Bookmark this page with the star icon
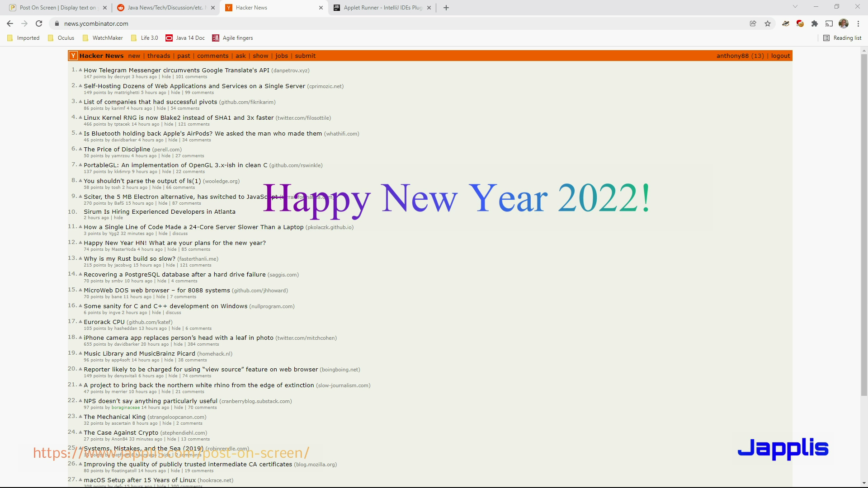868x488 pixels. [768, 23]
